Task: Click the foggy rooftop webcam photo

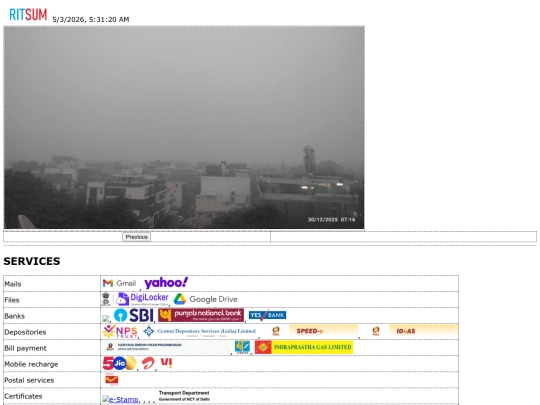Action: pos(184,127)
